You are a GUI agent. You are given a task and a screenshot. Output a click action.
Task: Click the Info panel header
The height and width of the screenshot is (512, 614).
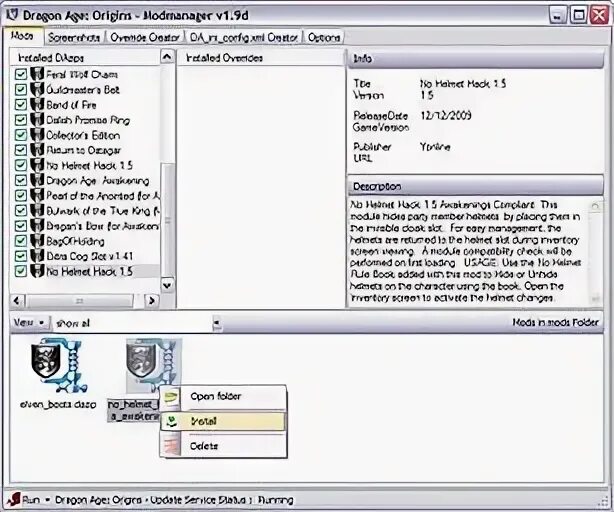(475, 59)
